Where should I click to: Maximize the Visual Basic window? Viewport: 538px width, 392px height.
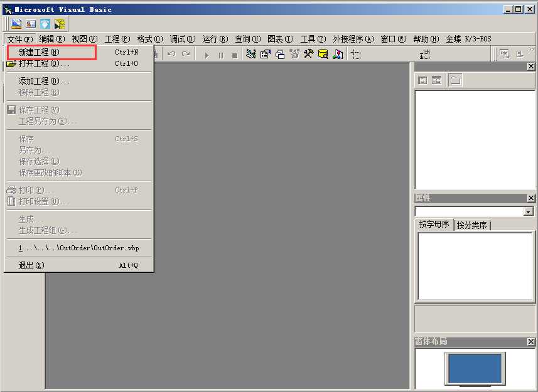tap(519, 9)
